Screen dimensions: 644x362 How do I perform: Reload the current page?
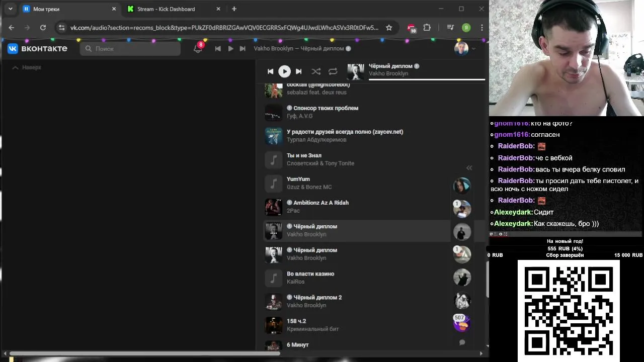(x=43, y=28)
